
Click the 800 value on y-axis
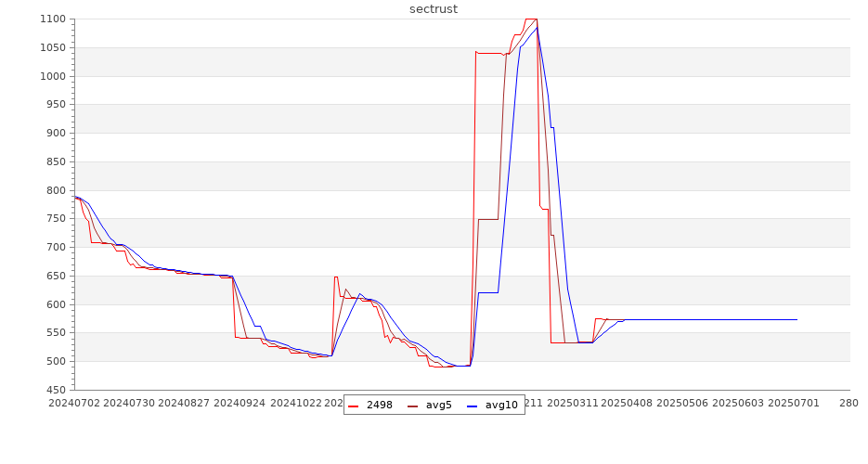tap(55, 190)
